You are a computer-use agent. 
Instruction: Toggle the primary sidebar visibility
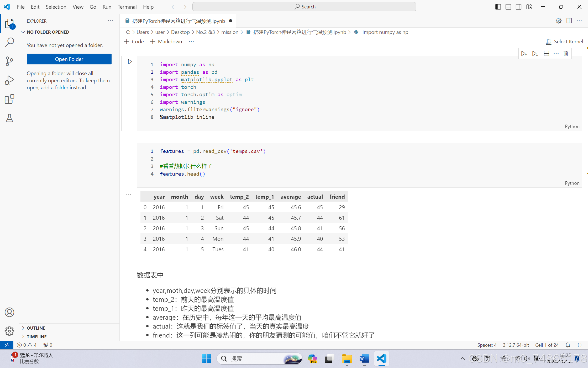tap(498, 7)
